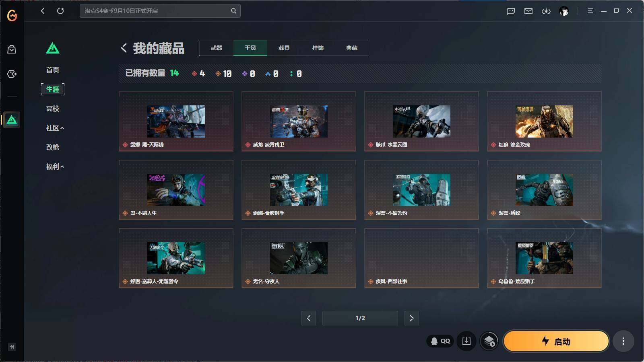Click the package repair icon button

489,341
